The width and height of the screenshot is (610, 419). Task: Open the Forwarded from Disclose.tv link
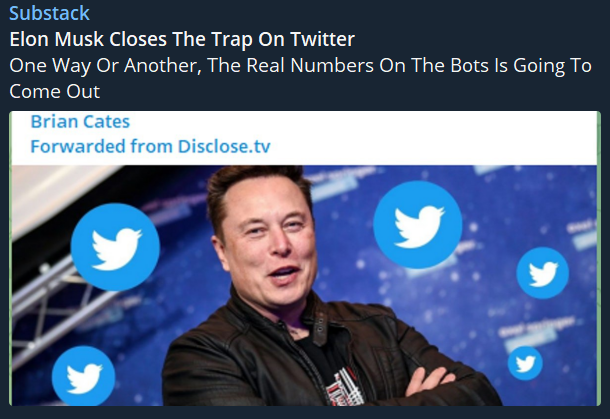click(150, 146)
